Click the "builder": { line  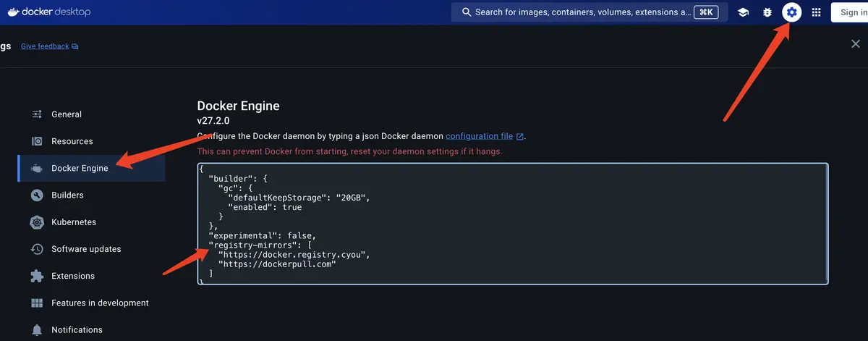(238, 178)
